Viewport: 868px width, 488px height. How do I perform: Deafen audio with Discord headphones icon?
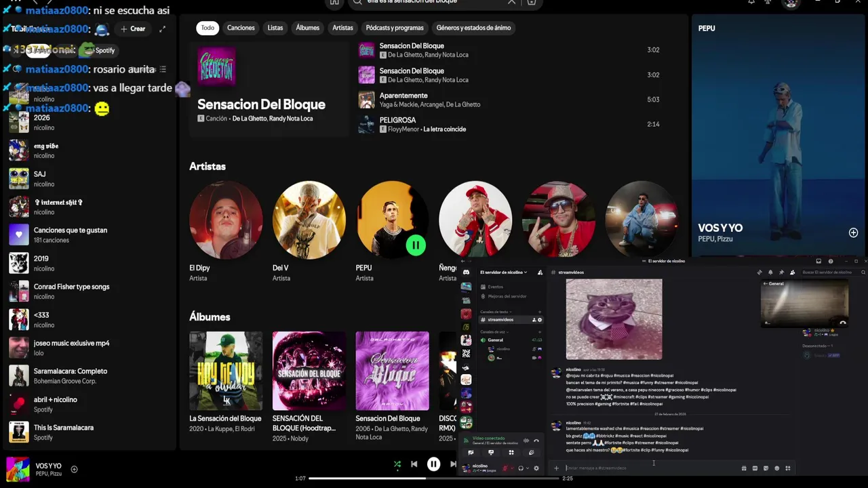tap(521, 468)
